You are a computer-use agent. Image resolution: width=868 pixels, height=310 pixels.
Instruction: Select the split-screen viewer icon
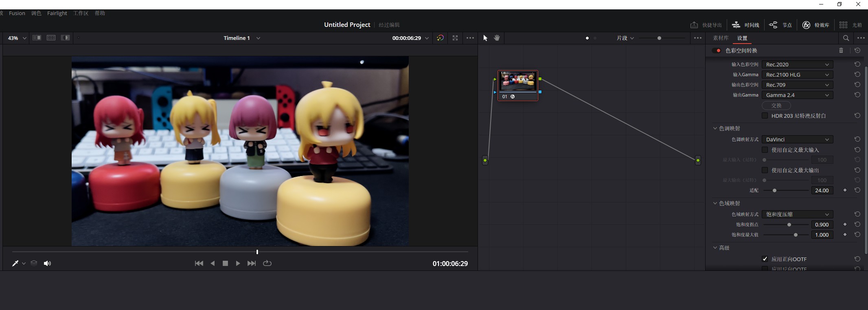(x=65, y=38)
